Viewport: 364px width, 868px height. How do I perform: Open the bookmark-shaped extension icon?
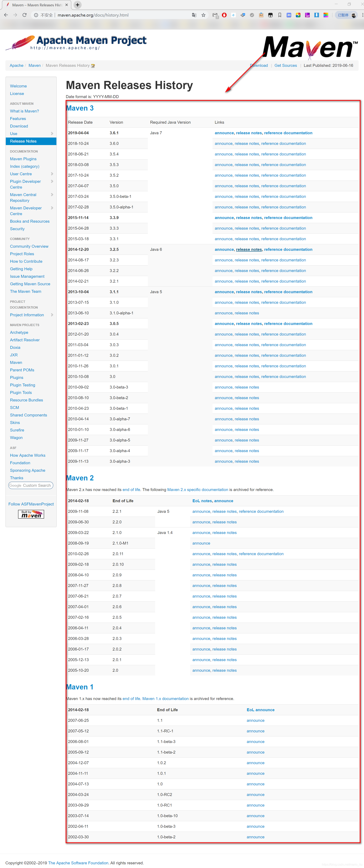pyautogui.click(x=279, y=15)
